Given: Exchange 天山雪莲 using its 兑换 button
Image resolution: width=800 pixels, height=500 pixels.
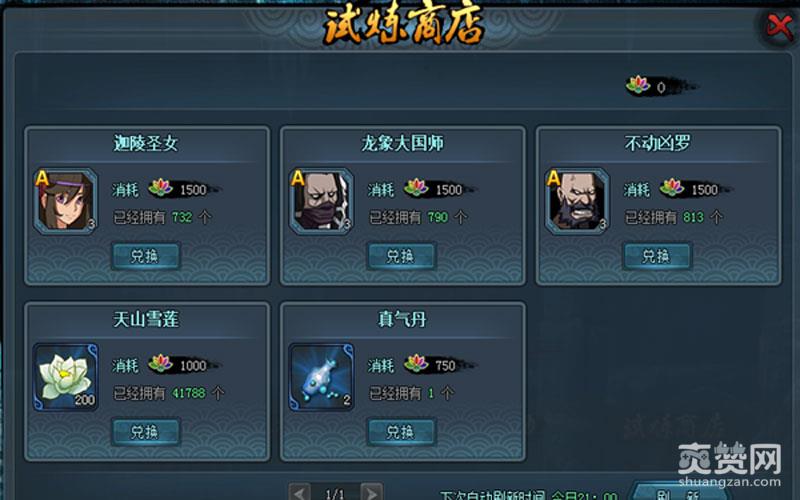Looking at the screenshot, I should coord(145,432).
